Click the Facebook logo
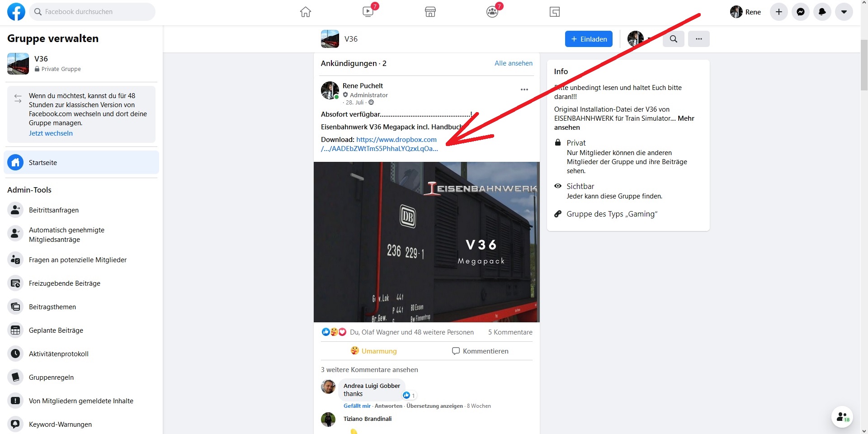The height and width of the screenshot is (434, 868). [x=16, y=12]
